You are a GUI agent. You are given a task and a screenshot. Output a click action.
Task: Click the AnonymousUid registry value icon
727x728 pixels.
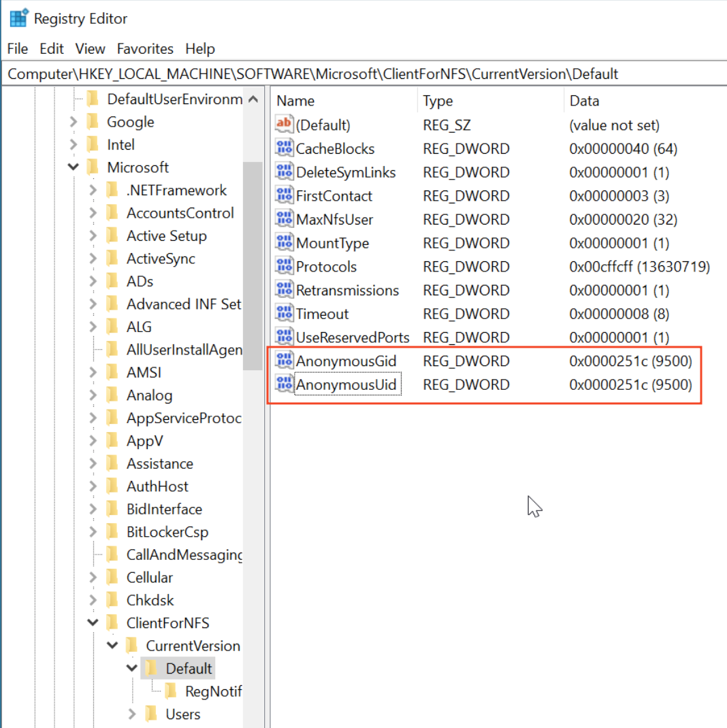point(284,385)
